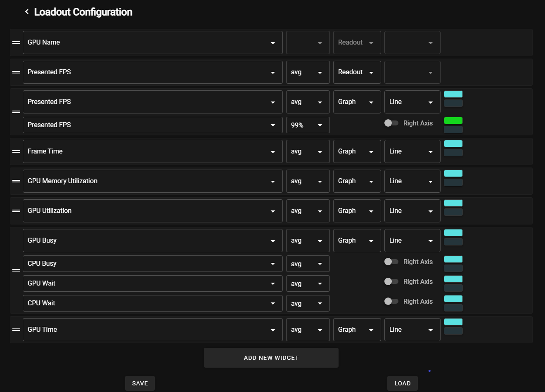Viewport: 545px width, 392px height.
Task: Change the avg stat for CPU Wait
Action: 308,303
